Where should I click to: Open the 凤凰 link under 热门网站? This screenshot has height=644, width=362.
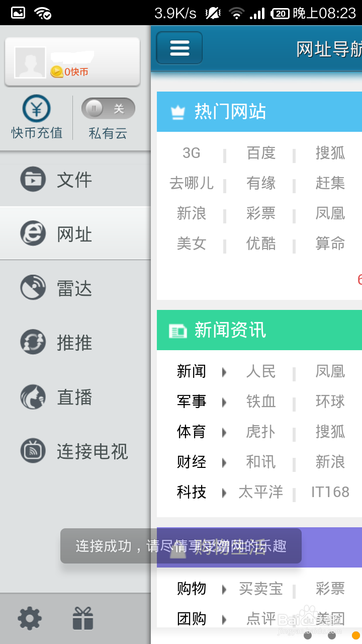330,213
